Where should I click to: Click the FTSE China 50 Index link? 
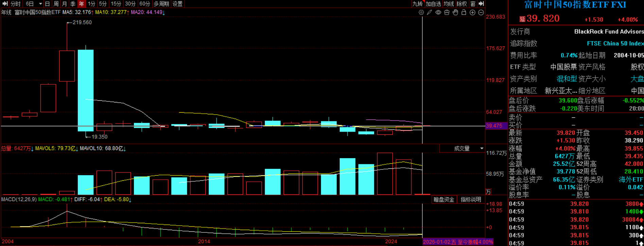pyautogui.click(x=615, y=44)
